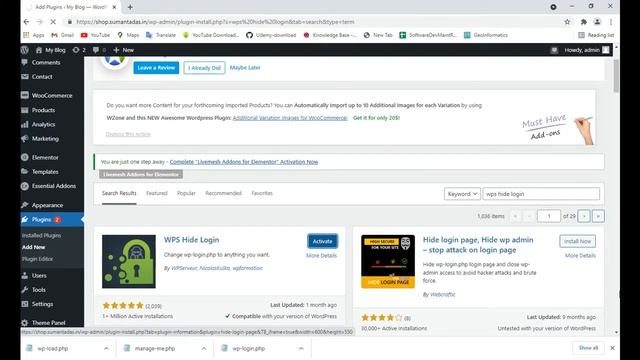Open the WordPress logo menu
This screenshot has width=640, height=360.
pos(25,50)
